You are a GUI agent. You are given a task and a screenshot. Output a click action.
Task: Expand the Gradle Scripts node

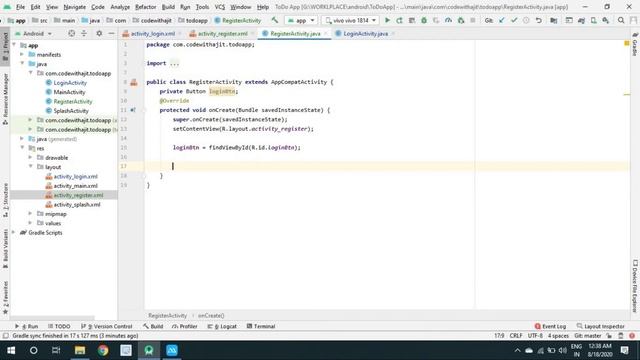coord(14,232)
